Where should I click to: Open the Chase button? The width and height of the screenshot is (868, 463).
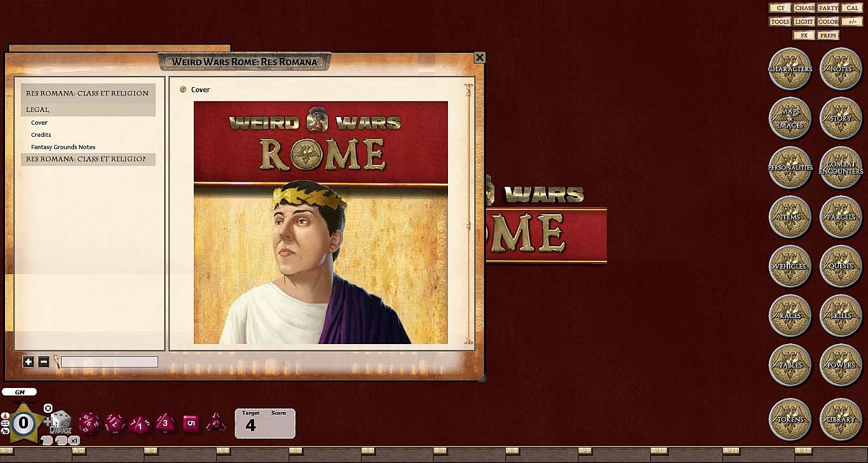[804, 8]
